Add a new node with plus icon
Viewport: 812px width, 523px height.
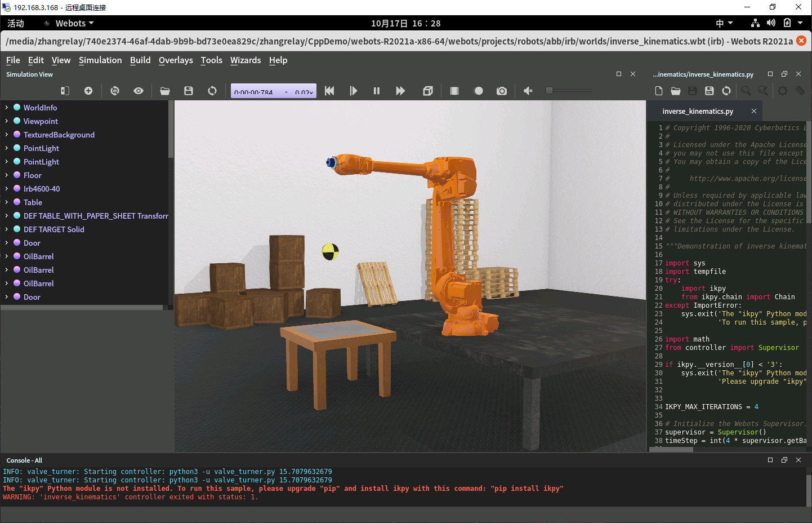tap(88, 91)
